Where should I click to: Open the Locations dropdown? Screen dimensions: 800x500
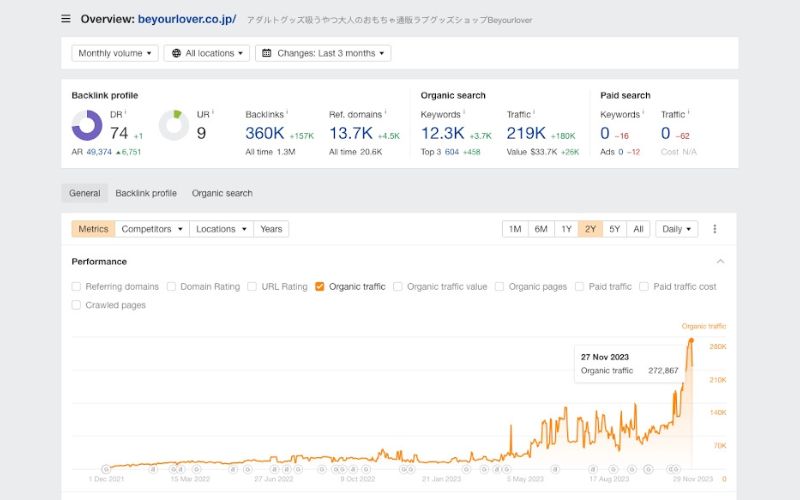[x=221, y=229]
